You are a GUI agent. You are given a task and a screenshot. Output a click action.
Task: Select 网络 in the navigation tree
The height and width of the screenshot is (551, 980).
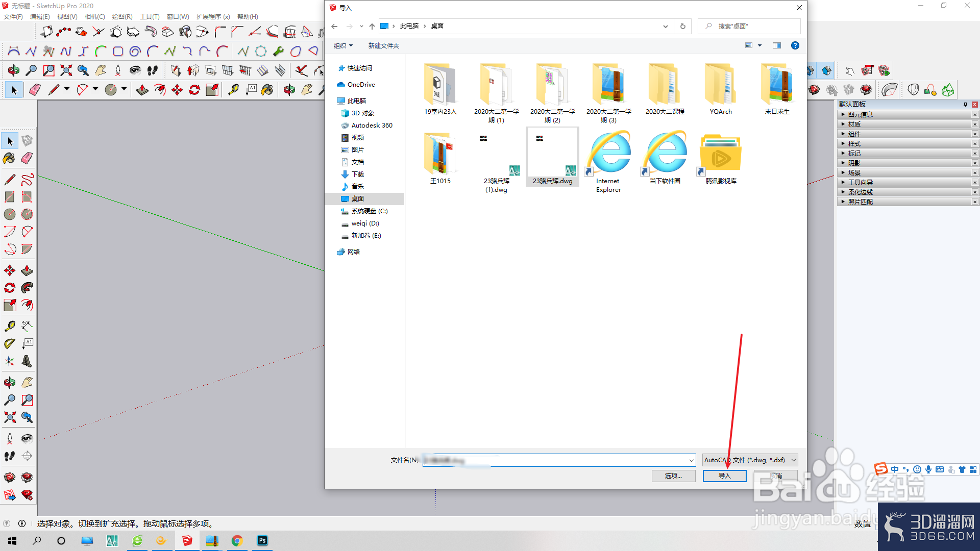pos(353,252)
